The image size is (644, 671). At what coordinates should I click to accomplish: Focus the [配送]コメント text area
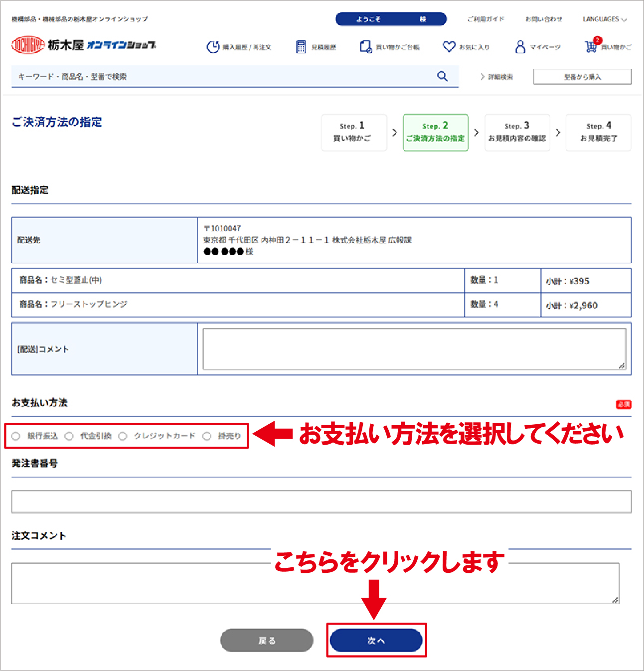pos(414,349)
